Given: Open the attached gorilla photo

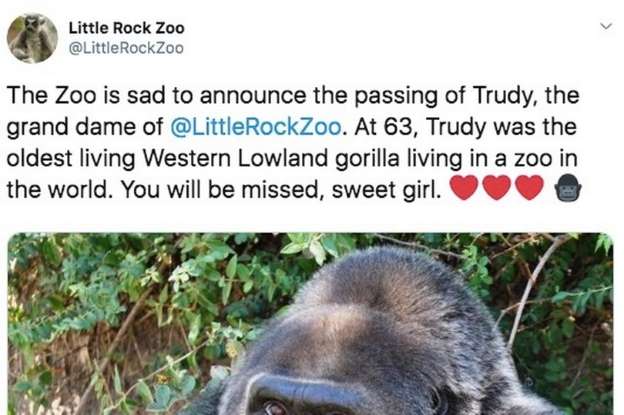Looking at the screenshot, I should [310, 324].
